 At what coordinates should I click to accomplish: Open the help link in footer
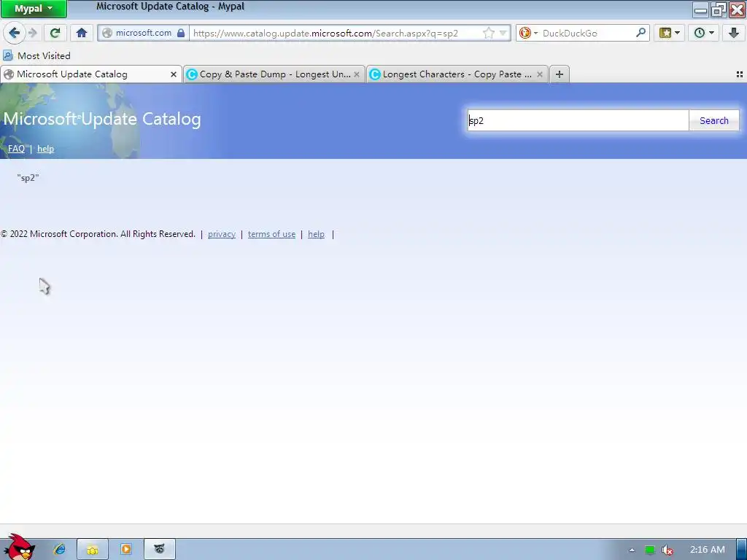[317, 234]
